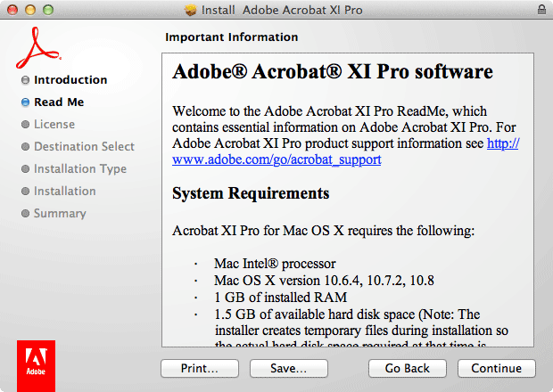
Task: Minimize the window with yellow button
Action: (x=30, y=10)
